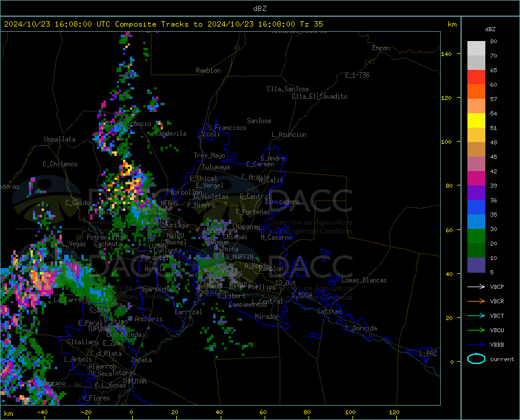Click the '100' tick on vertical km axis
The width and height of the screenshot is (520, 420).
point(446,142)
